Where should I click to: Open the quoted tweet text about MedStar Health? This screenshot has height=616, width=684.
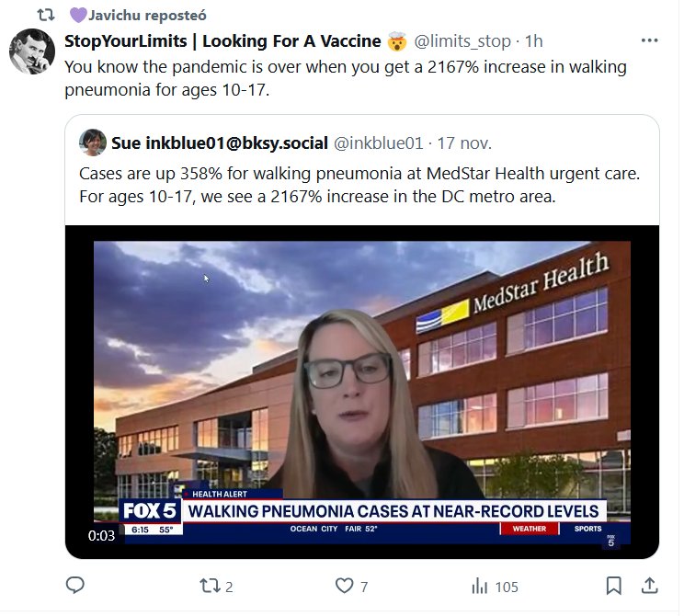click(x=359, y=185)
